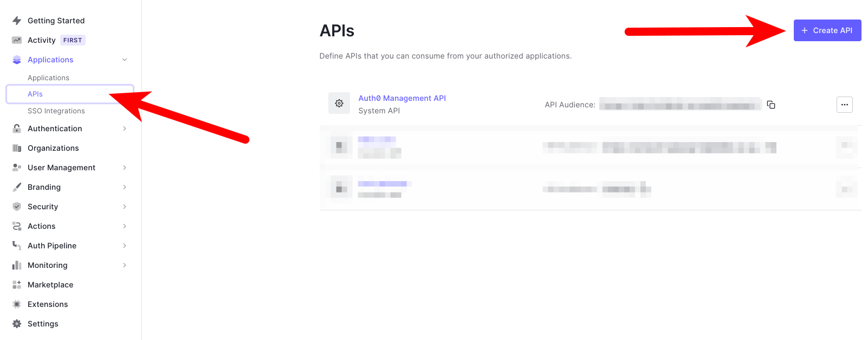Open Monitoring in the sidebar

coord(48,265)
